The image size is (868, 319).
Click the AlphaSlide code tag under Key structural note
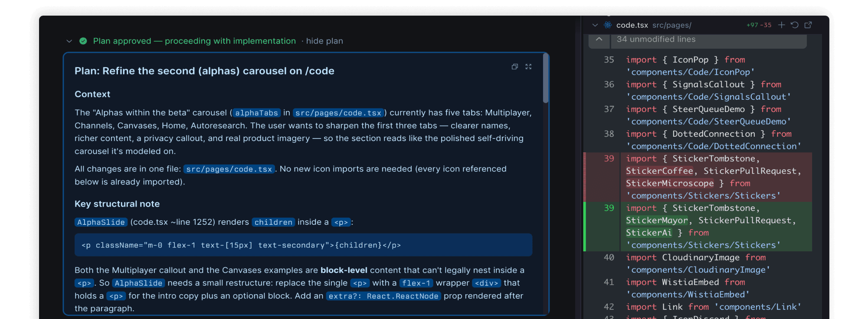101,222
